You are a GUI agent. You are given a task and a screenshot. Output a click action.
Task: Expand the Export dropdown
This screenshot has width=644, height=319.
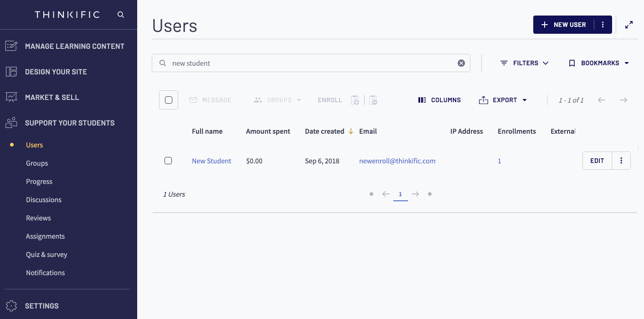(x=503, y=100)
